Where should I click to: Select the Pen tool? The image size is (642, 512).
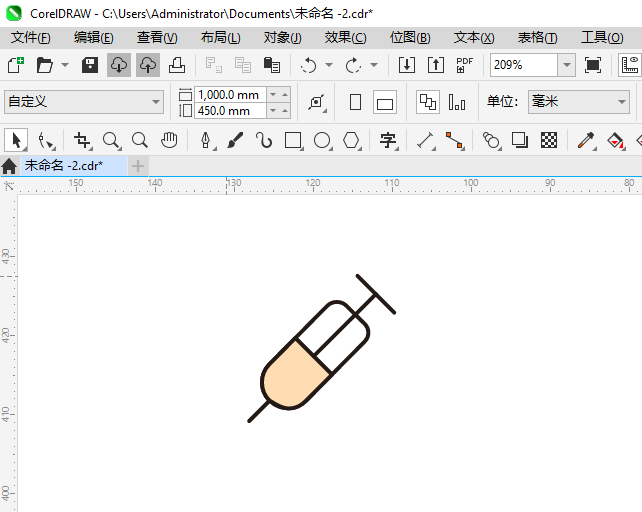pyautogui.click(x=206, y=140)
